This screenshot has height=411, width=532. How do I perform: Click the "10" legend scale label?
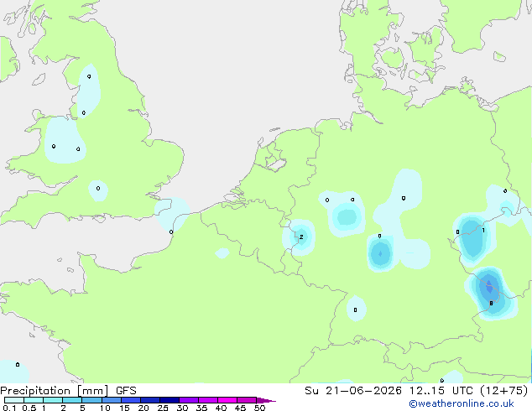pyautogui.click(x=105, y=408)
